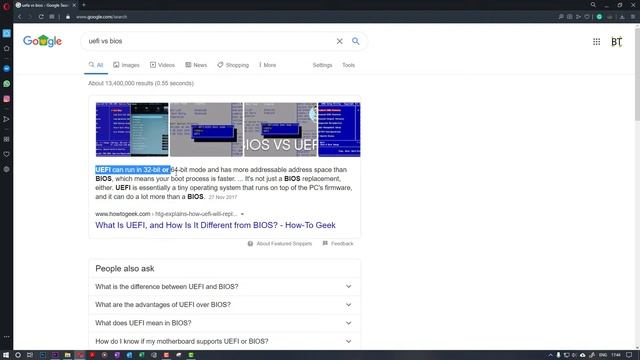
Task: Open My Flow in the Opera sidebar
Action: pyautogui.click(x=7, y=119)
